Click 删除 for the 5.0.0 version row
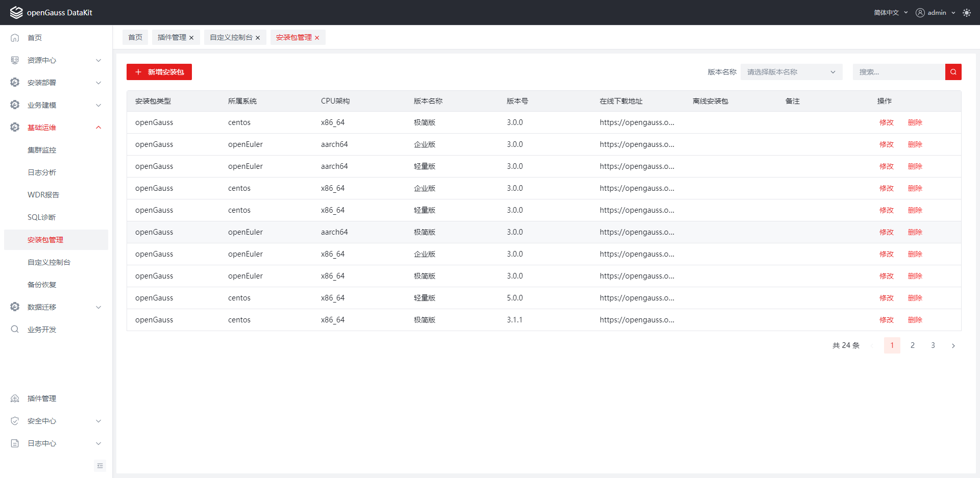This screenshot has height=478, width=980. click(x=915, y=298)
